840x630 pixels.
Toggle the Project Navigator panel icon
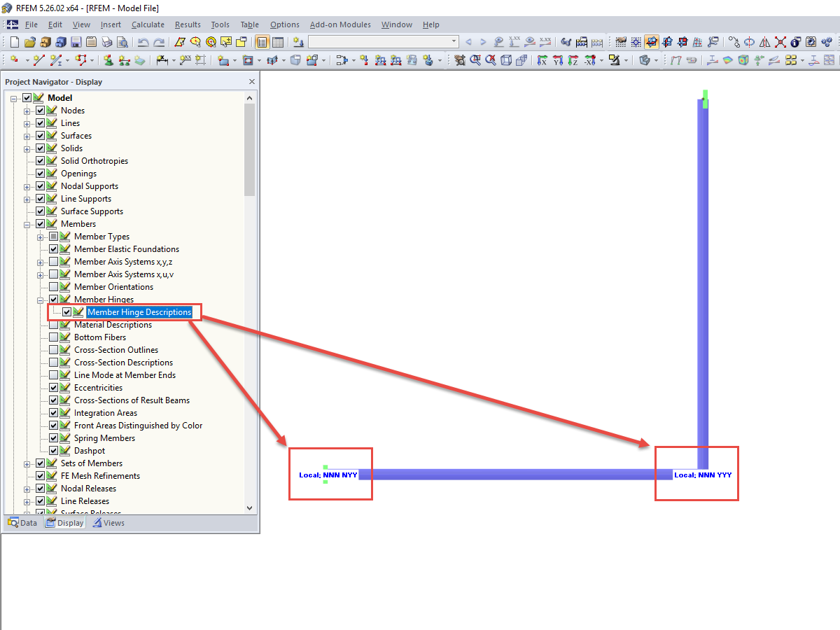(262, 42)
